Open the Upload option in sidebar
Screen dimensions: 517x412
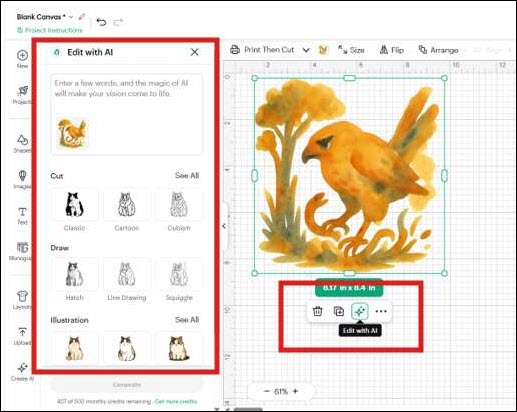(22, 336)
